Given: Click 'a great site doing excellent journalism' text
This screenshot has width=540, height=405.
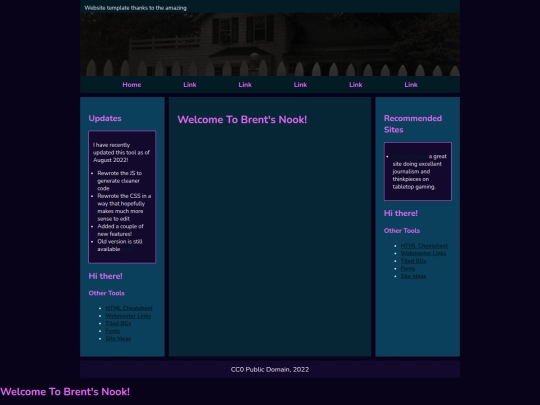Looking at the screenshot, I should pyautogui.click(x=419, y=172).
